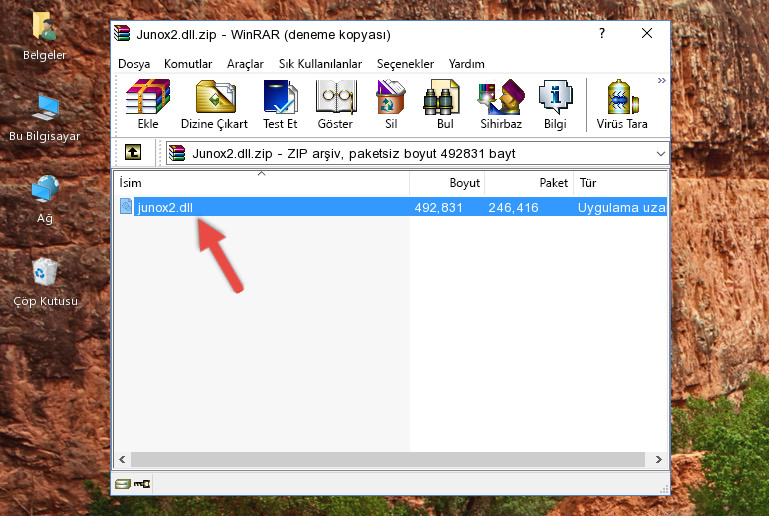Viewport: 769px width, 516px height.
Task: Click the left scroll arrow
Action: click(x=123, y=460)
